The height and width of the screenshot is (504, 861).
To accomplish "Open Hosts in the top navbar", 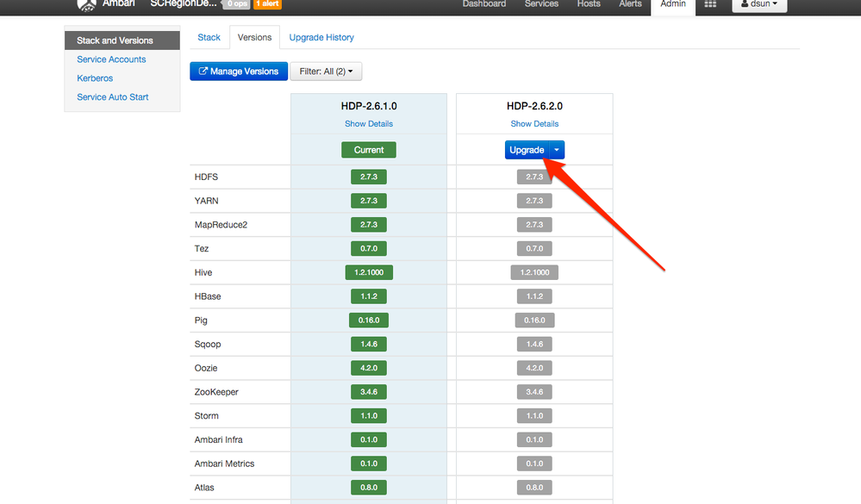I will coord(589,3).
